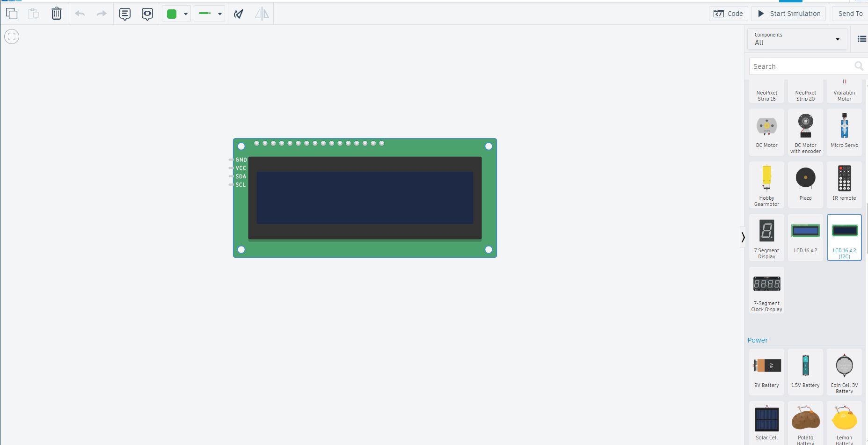
Task: Open the Code editor button
Action: 729,14
